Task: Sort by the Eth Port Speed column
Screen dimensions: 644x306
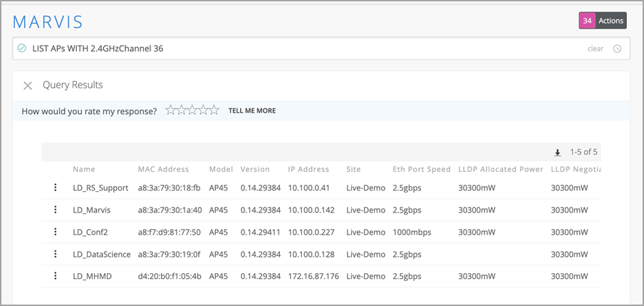Action: (x=422, y=170)
